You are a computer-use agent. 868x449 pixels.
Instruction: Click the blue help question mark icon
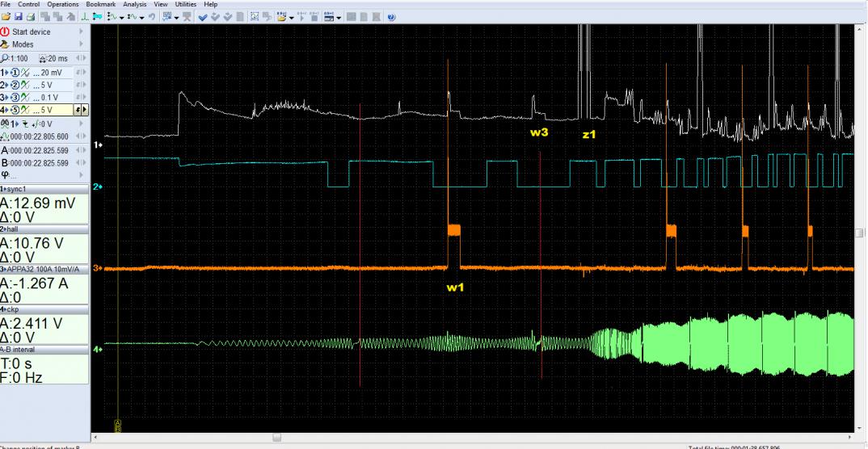click(x=391, y=17)
